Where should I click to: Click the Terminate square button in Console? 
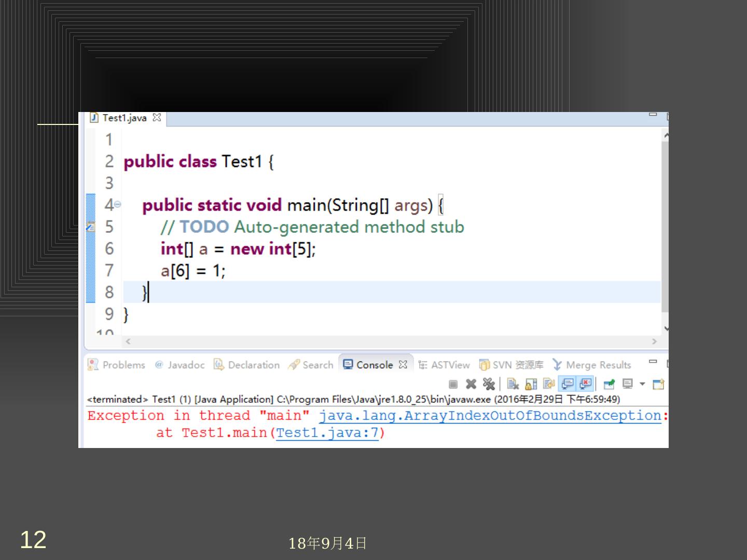(x=453, y=384)
